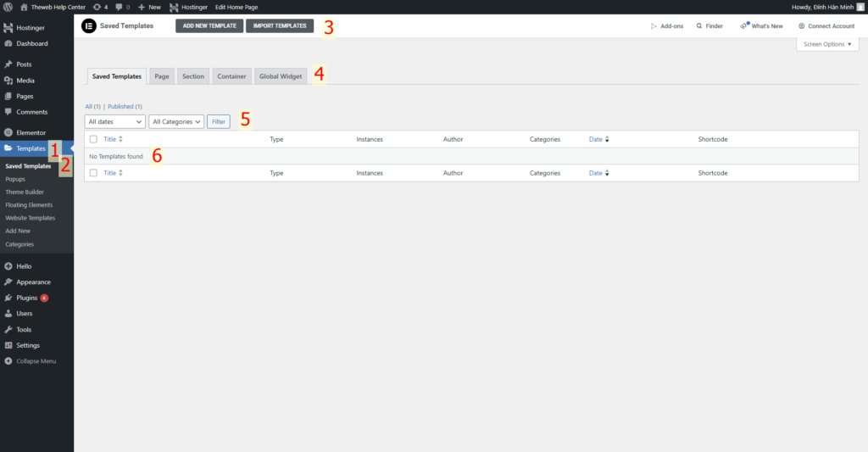This screenshot has height=452, width=868.
Task: Collapse the admin sidebar menu
Action: tap(31, 361)
